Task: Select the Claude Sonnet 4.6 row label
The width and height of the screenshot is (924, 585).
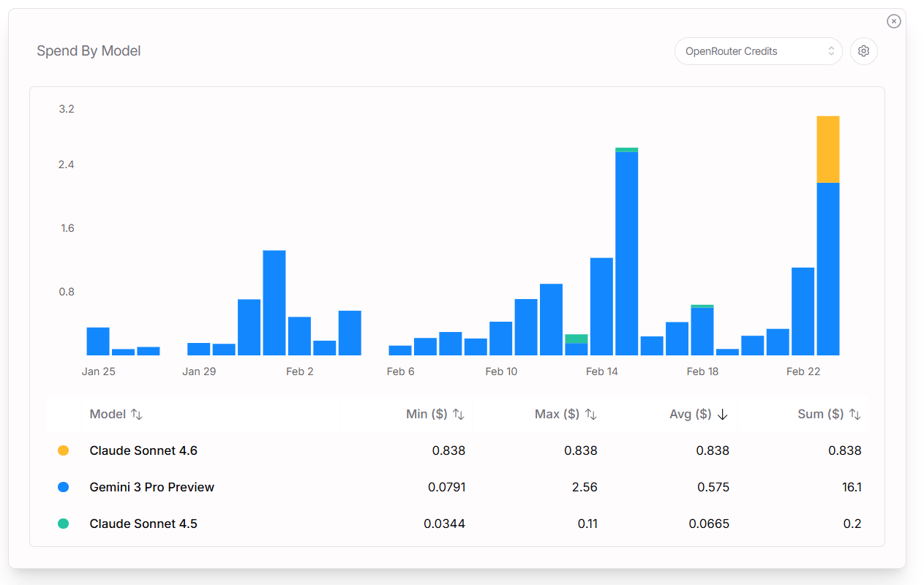Action: 143,450
